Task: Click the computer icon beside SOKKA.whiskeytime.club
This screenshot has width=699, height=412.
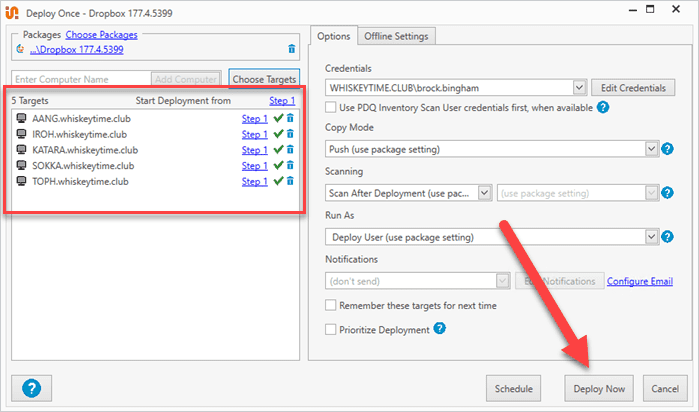Action: coord(21,165)
